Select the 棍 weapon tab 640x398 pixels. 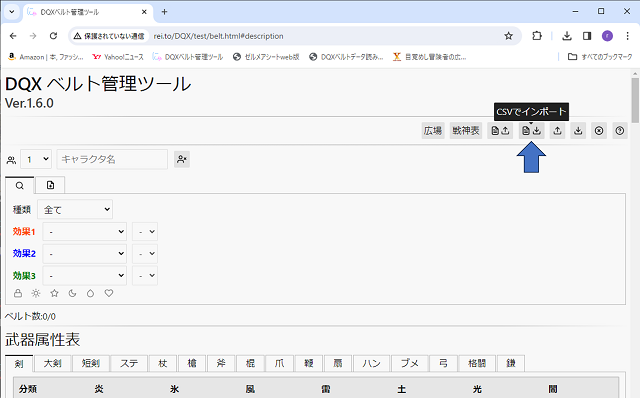pyautogui.click(x=250, y=363)
